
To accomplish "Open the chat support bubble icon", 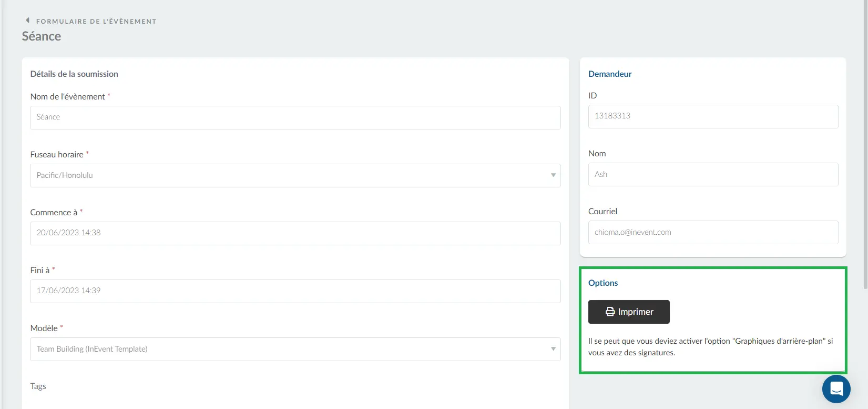I will pyautogui.click(x=836, y=389).
